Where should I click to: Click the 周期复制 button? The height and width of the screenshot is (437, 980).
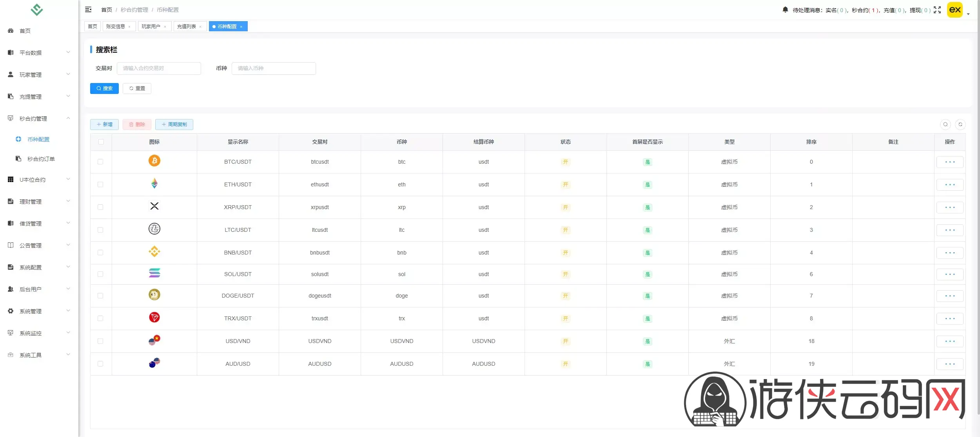[x=174, y=125]
